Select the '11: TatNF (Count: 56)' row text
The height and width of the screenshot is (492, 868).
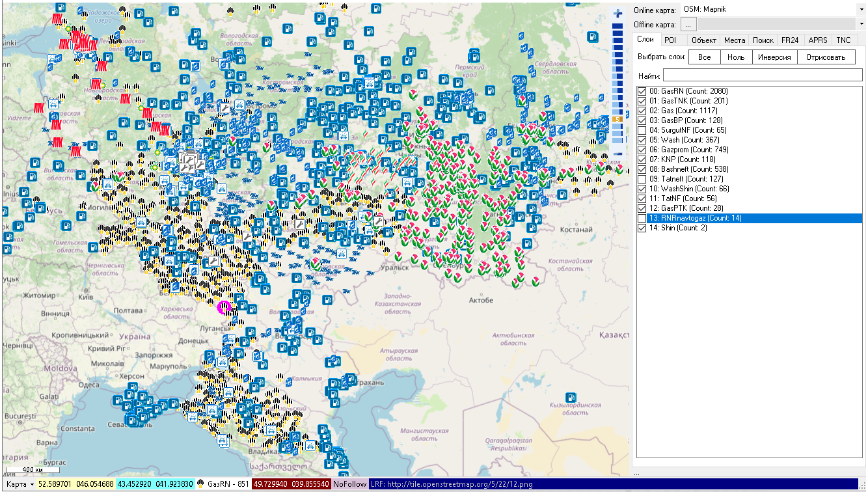pyautogui.click(x=683, y=198)
